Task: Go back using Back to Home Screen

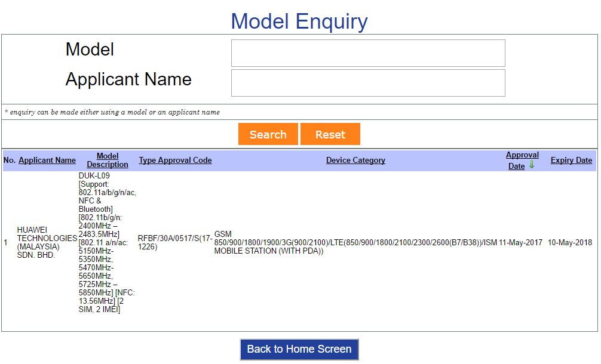Action: pos(299,349)
